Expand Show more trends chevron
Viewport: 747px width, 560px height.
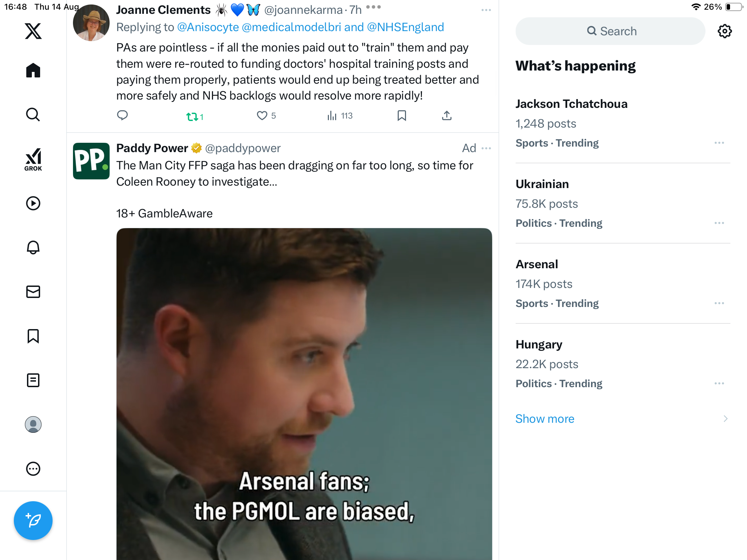[725, 419]
